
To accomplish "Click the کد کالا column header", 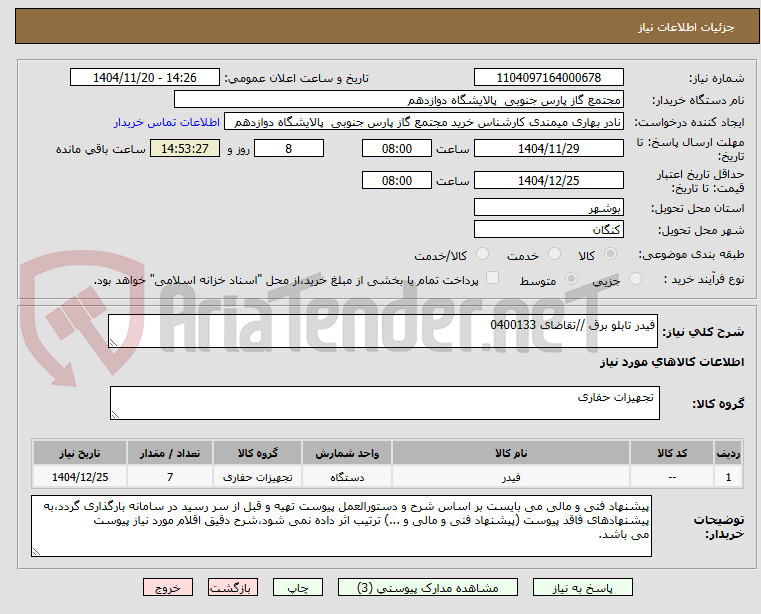I will click(x=672, y=453).
